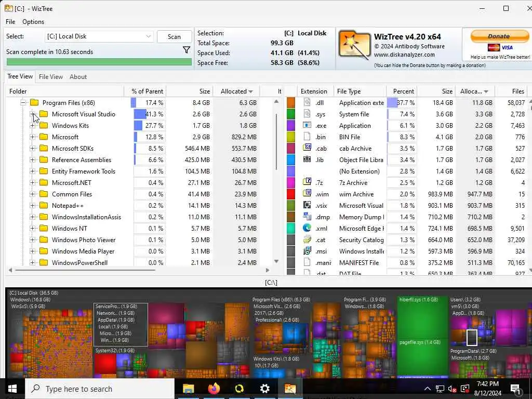Expand the Reference Assemblies folder
Screen dimensions: 532x399
pos(33,160)
